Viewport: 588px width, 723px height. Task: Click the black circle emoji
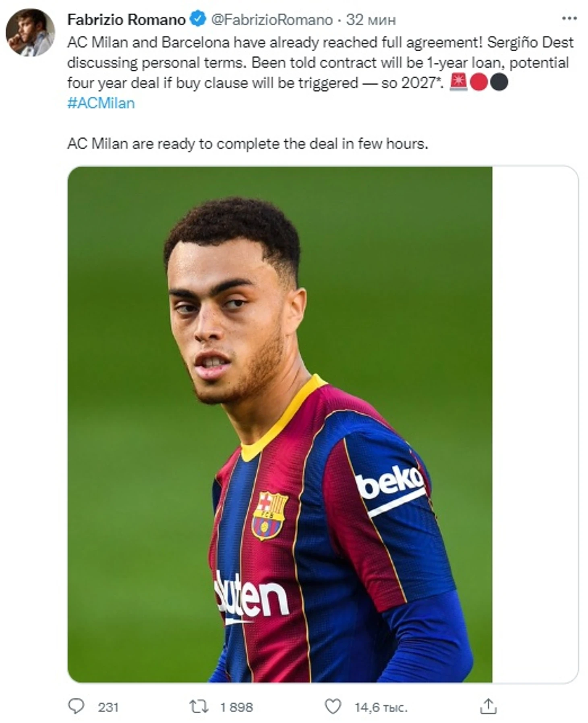pyautogui.click(x=499, y=82)
